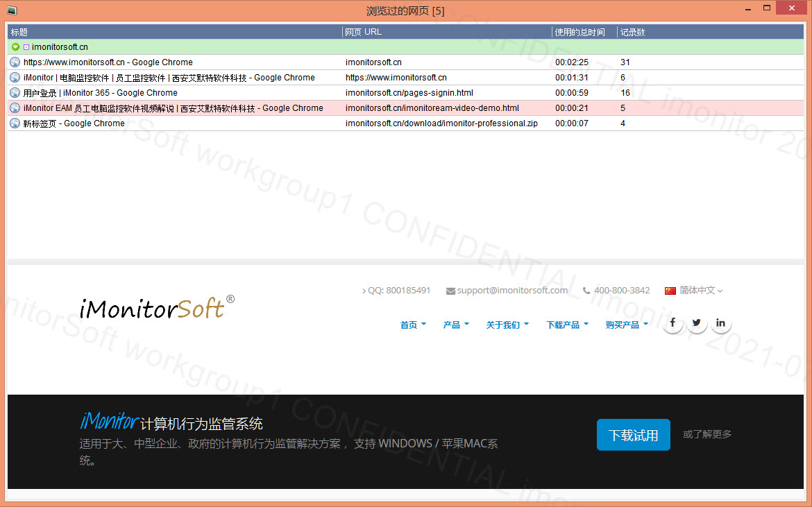The height and width of the screenshot is (507, 812).
Task: Click the globe icon for 用户登录 row
Action: click(x=15, y=93)
